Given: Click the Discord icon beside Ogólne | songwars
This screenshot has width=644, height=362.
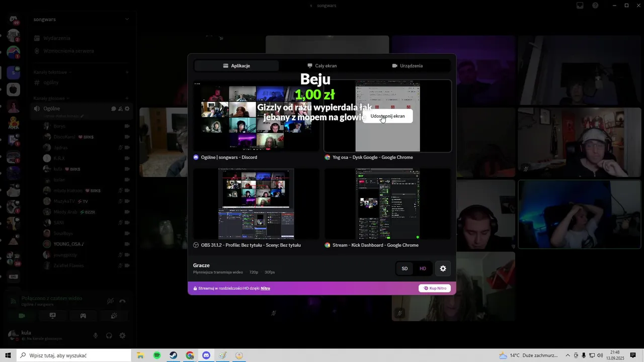Looking at the screenshot, I should click(196, 157).
